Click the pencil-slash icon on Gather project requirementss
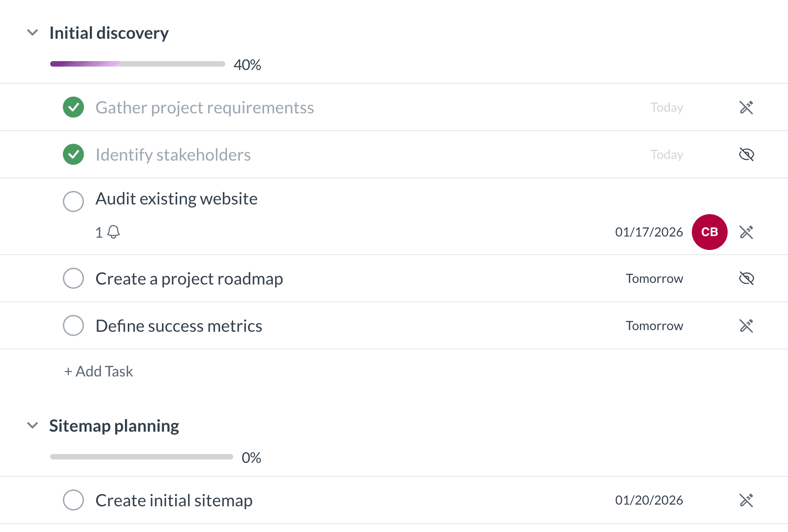Image resolution: width=788 pixels, height=532 pixels. coord(746,107)
